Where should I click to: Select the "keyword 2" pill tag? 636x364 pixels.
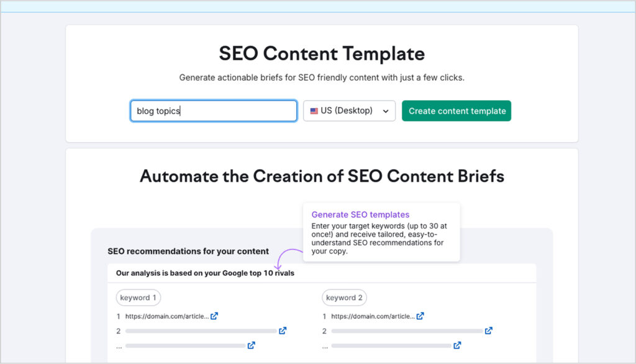coord(344,298)
